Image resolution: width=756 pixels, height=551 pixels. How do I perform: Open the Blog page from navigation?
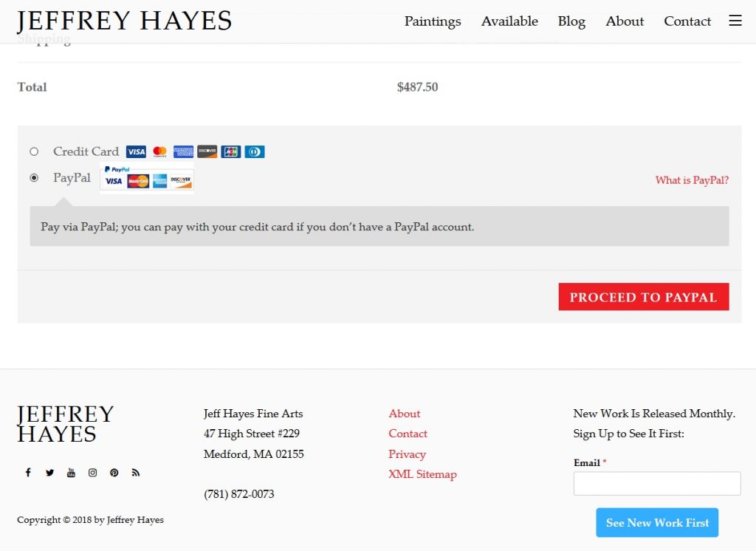tap(571, 21)
